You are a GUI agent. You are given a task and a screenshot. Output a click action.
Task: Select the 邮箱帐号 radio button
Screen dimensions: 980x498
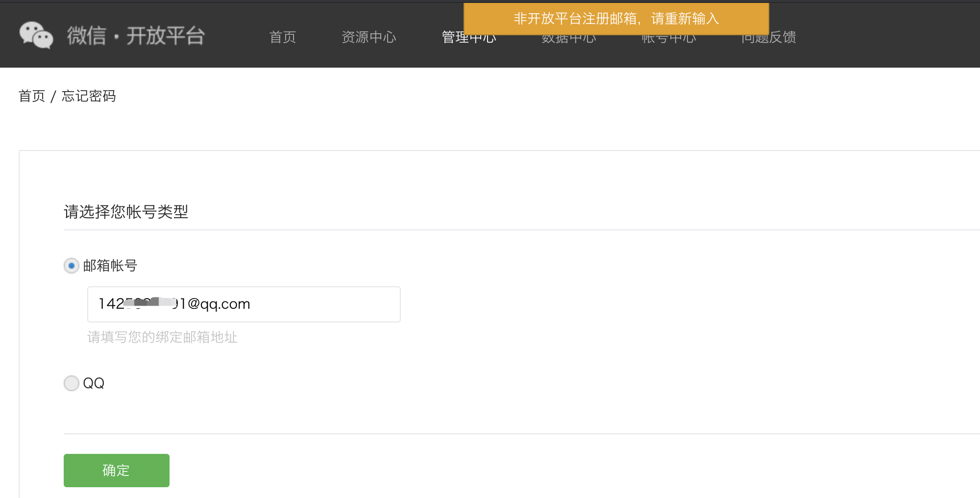click(72, 266)
